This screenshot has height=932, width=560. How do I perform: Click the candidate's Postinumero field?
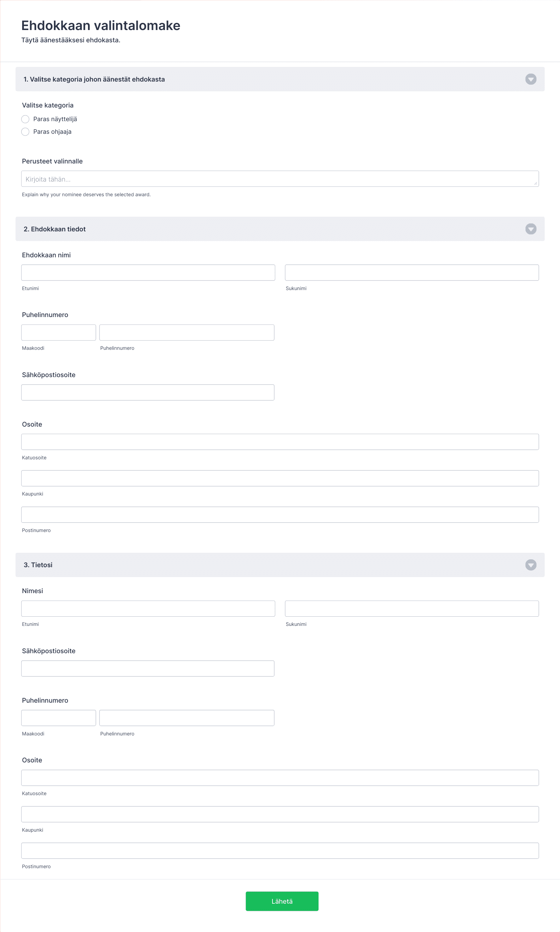(280, 515)
